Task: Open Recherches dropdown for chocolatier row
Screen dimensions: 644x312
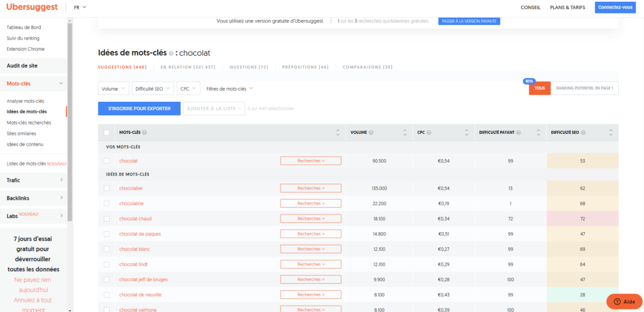Action: point(311,188)
